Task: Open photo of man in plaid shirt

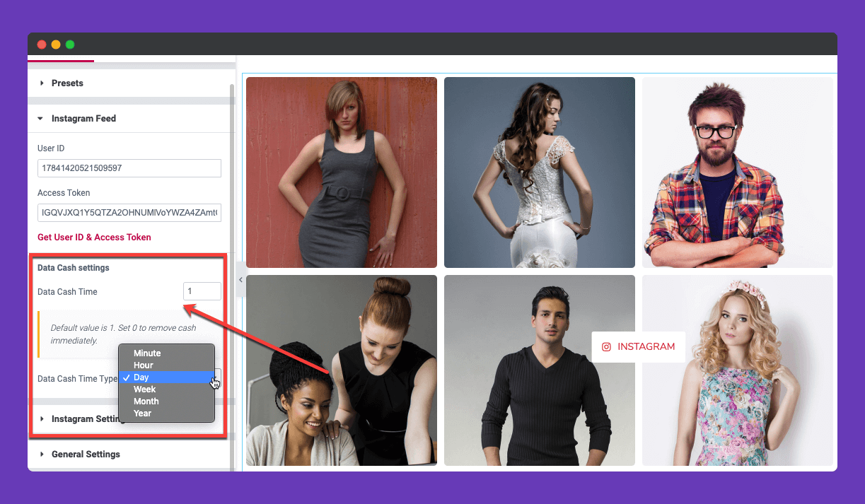Action: pos(738,172)
